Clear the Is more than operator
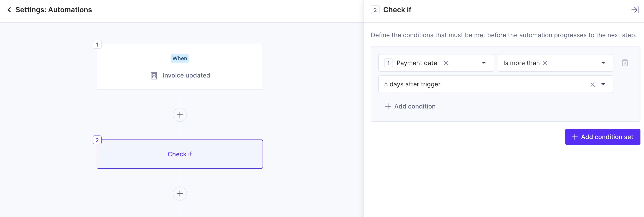Viewport: 644px width, 217px height. [x=545, y=63]
